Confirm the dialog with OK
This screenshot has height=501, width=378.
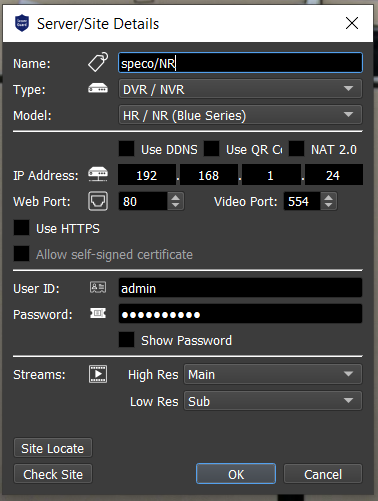236,474
